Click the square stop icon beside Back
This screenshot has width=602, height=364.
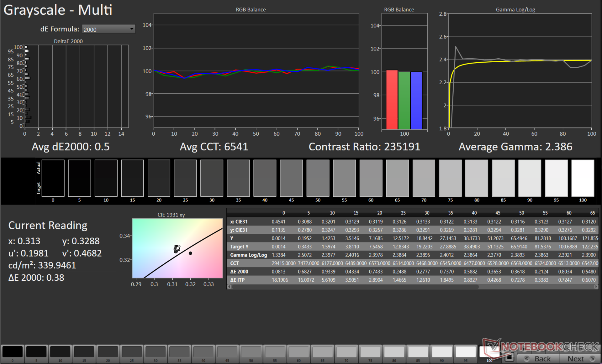(x=509, y=357)
